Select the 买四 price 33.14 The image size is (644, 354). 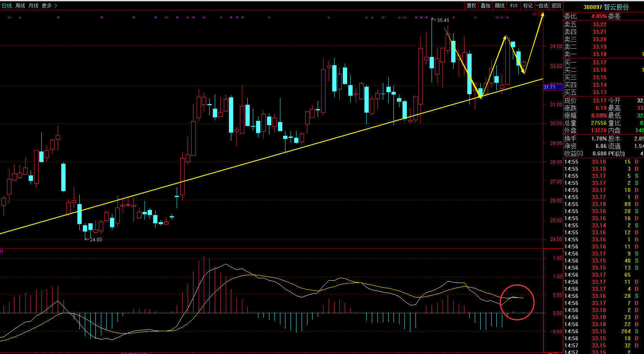click(600, 85)
